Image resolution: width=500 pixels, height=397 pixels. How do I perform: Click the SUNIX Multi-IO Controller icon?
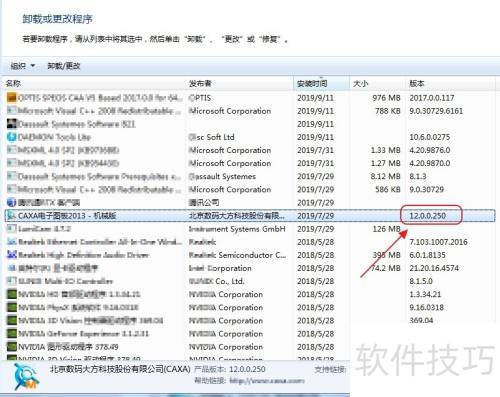tap(12, 281)
